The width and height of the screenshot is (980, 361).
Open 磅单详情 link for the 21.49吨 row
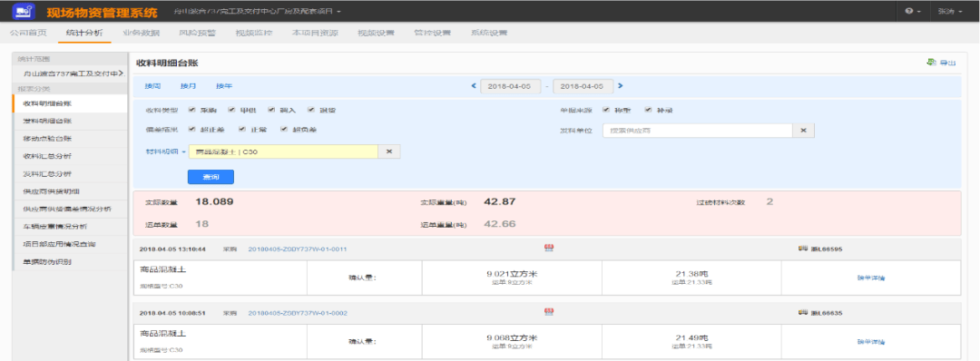click(870, 342)
